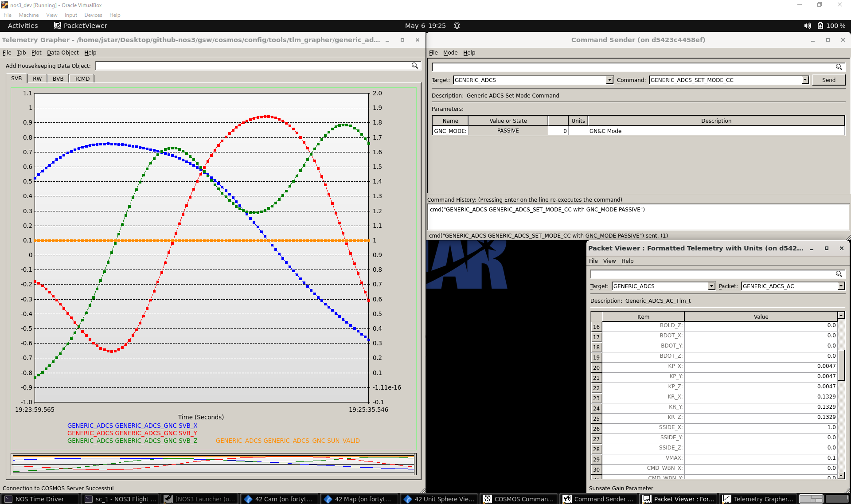The width and height of the screenshot is (851, 504).
Task: Open COSMOS Command window from taskbar
Action: (518, 499)
